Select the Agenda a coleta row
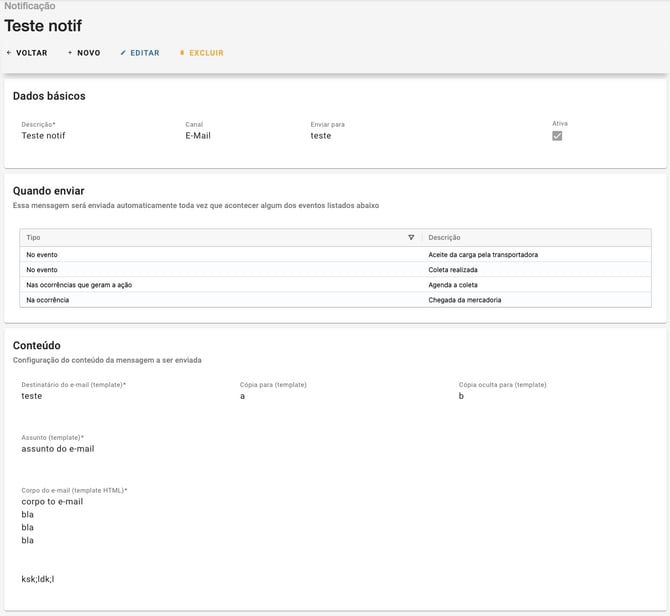Viewport: 670px width, 616px height. (453, 285)
